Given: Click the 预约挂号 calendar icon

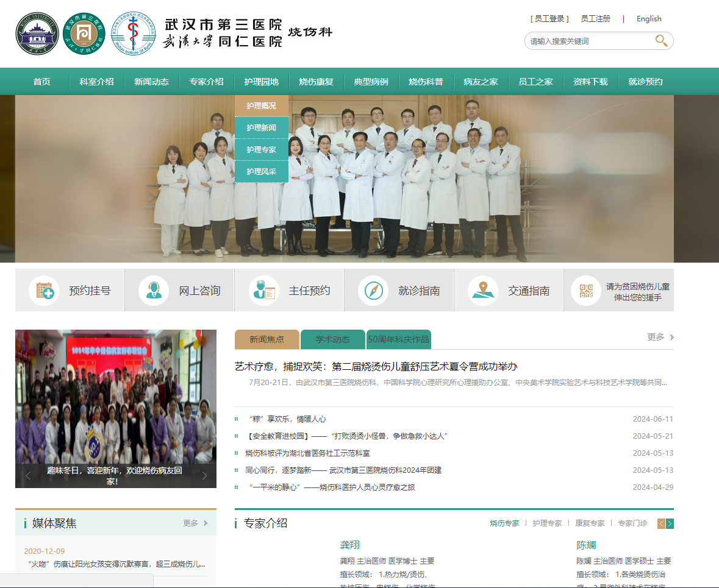Looking at the screenshot, I should (45, 291).
